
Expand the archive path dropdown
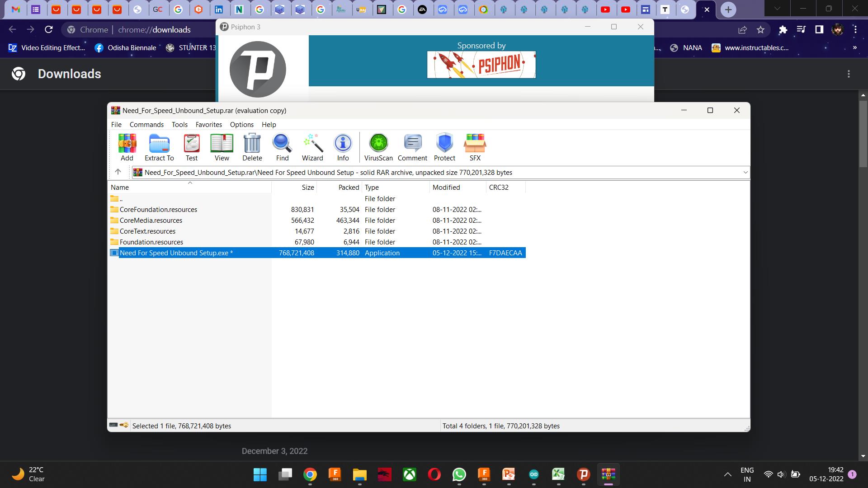coord(745,172)
